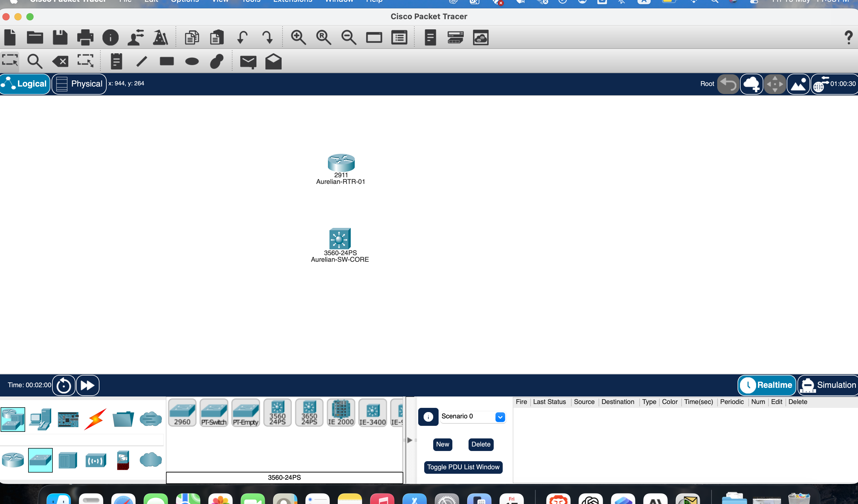Viewport: 858px width, 504px height.
Task: Open a file with the folder icon
Action: coord(35,37)
